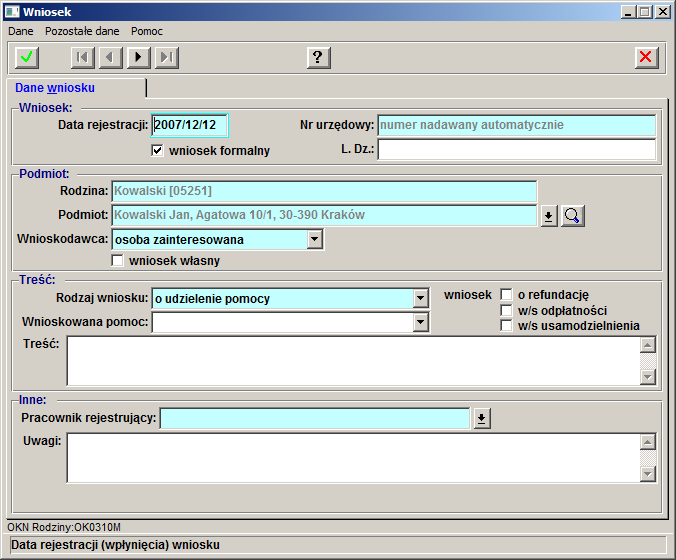Click the Podmiot field with Kowalski Jan address

(324, 215)
